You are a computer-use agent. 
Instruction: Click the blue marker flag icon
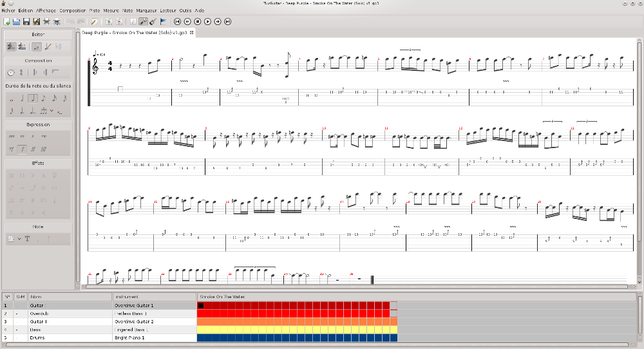coord(163,22)
